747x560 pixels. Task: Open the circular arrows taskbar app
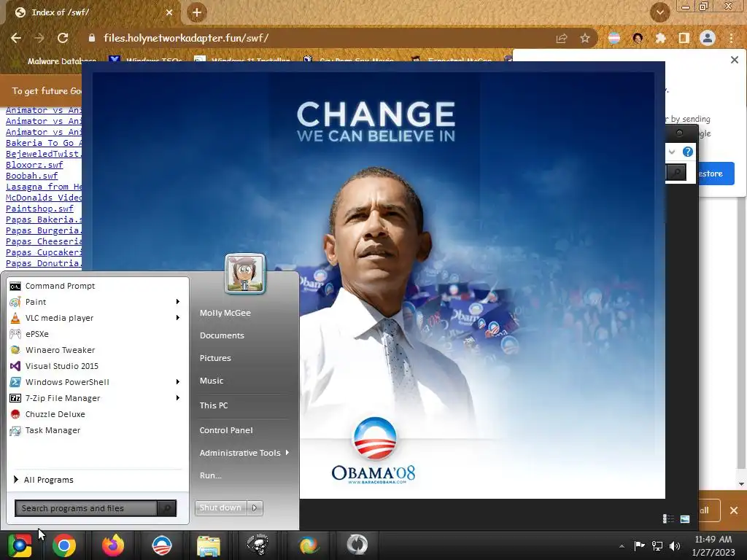tap(357, 545)
